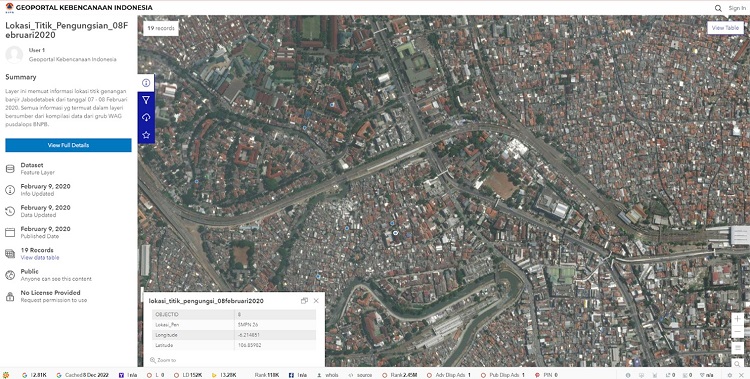Viewport: 750px width, 379px height.
Task: Mark dataset as favorite with star icon
Action: [146, 135]
